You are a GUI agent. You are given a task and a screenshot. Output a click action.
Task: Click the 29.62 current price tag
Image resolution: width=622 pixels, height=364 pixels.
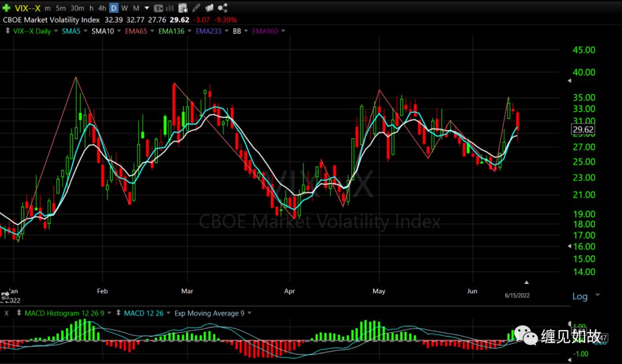coord(583,130)
